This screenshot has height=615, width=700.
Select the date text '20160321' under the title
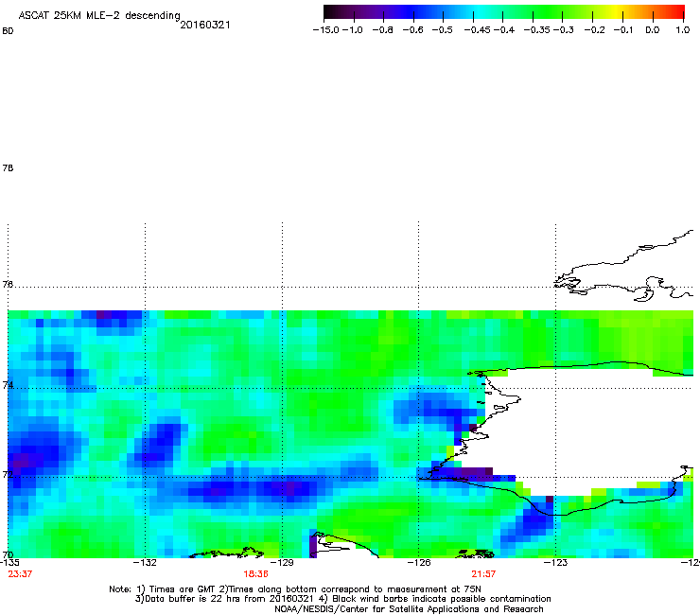click(x=205, y=25)
